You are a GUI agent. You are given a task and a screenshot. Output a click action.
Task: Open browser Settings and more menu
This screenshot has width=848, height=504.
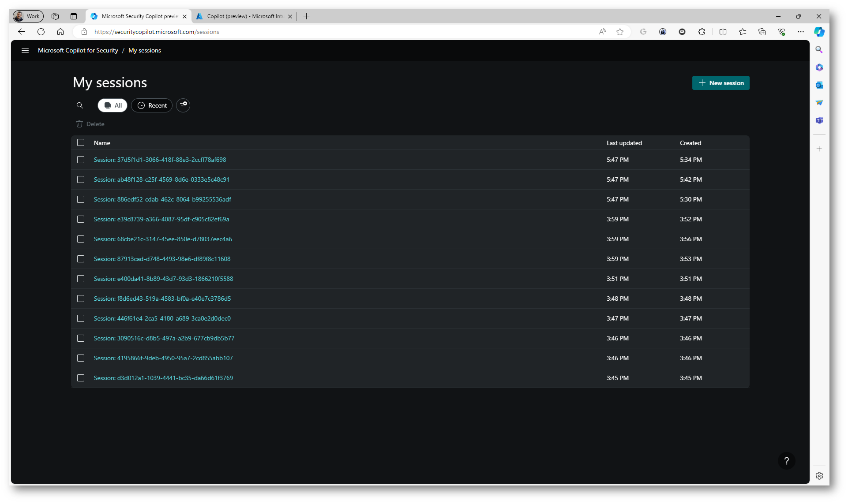(801, 32)
